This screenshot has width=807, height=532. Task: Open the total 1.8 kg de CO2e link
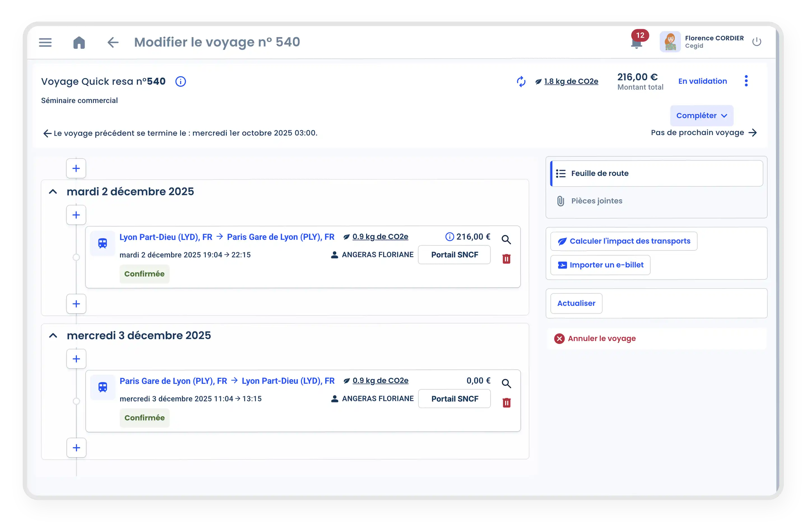(571, 81)
